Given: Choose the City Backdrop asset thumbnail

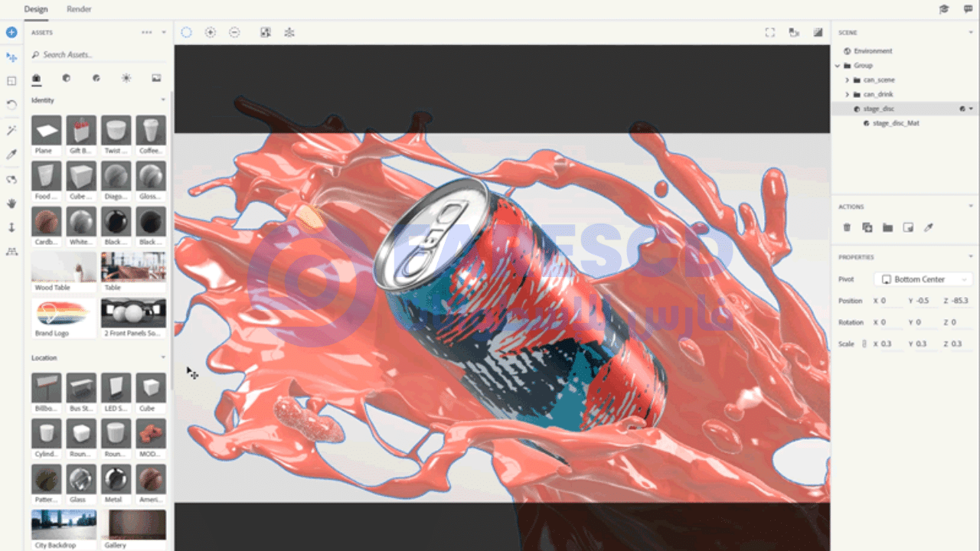Looking at the screenshot, I should pyautogui.click(x=64, y=525).
